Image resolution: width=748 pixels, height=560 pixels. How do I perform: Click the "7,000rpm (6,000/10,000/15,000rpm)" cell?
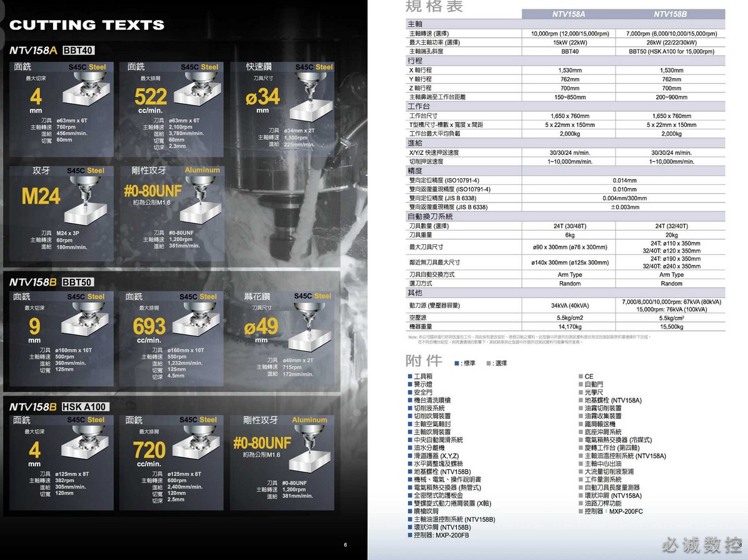click(x=672, y=33)
